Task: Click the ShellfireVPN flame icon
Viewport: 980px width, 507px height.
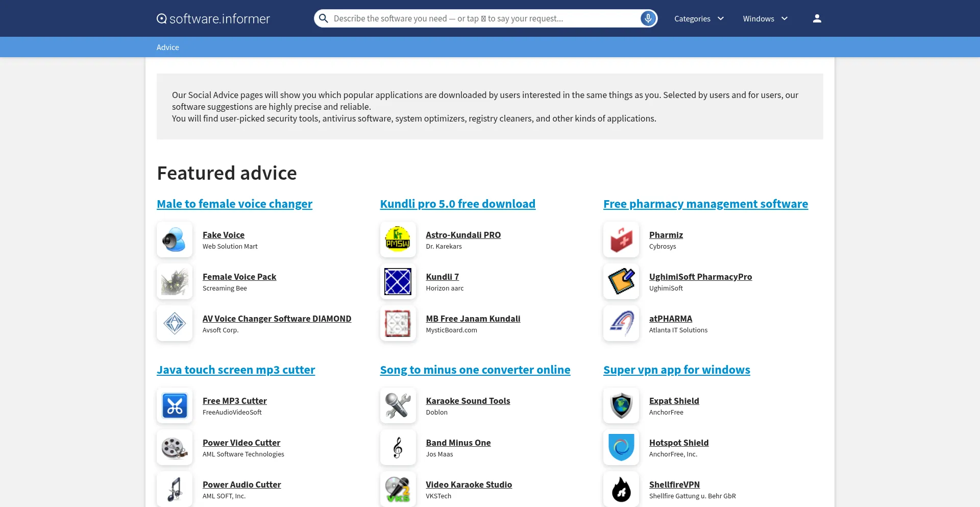Action: (x=621, y=489)
